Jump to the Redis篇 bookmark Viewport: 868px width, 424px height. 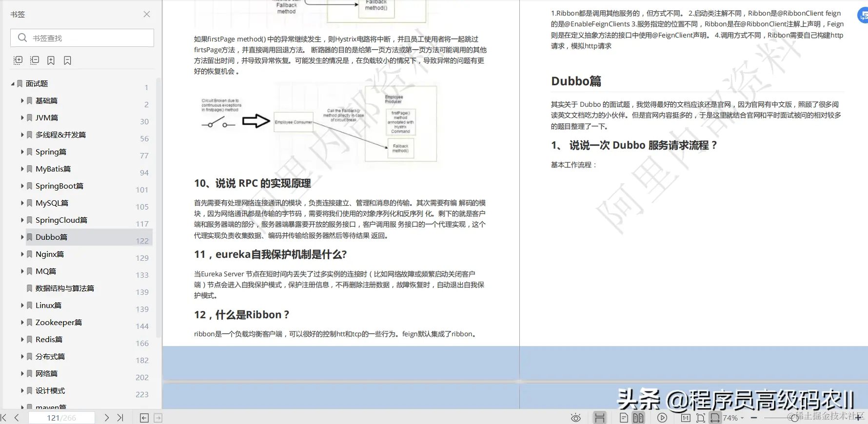click(49, 339)
